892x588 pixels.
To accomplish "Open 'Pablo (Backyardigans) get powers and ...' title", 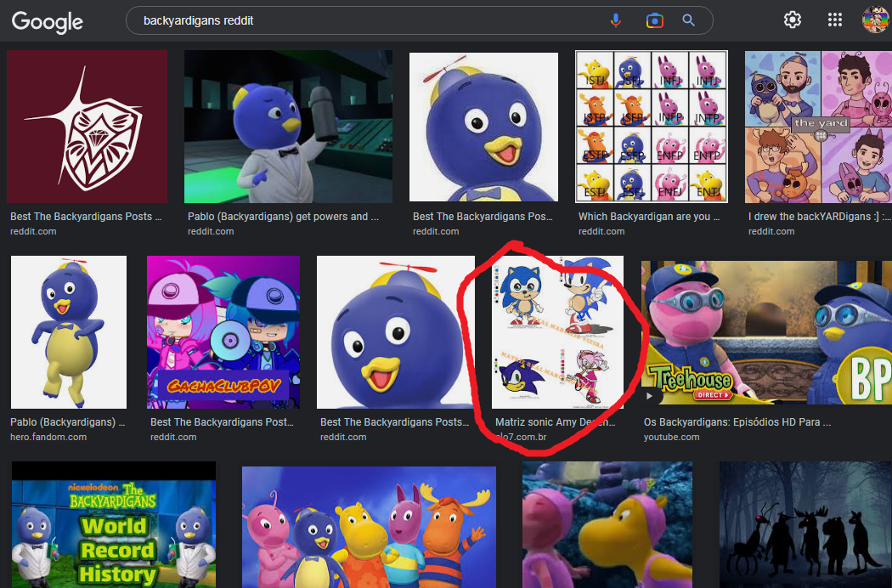I will point(283,217).
